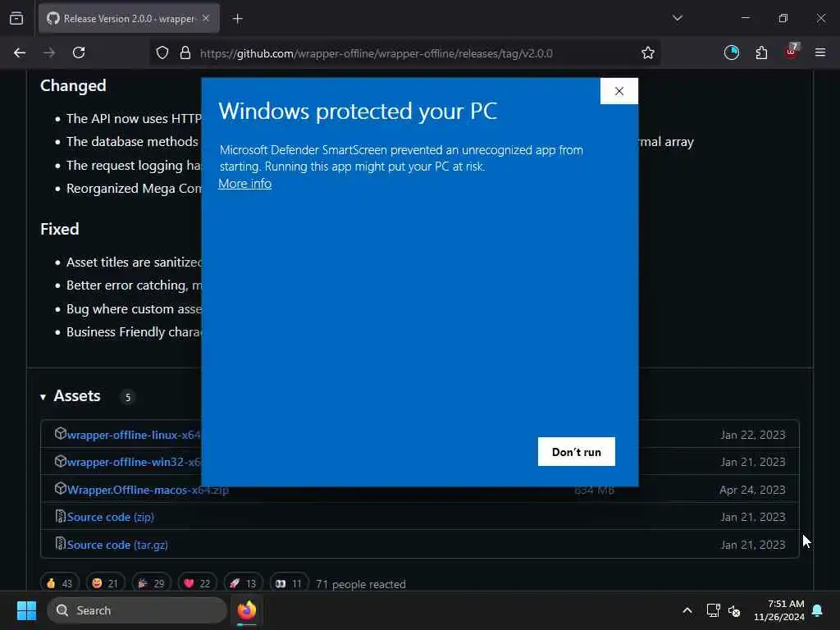Click the hooray reaction 29

(152, 583)
